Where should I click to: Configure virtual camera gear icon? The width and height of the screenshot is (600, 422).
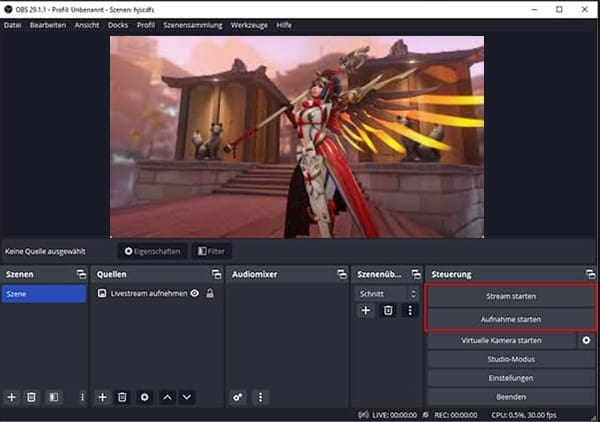pyautogui.click(x=586, y=340)
